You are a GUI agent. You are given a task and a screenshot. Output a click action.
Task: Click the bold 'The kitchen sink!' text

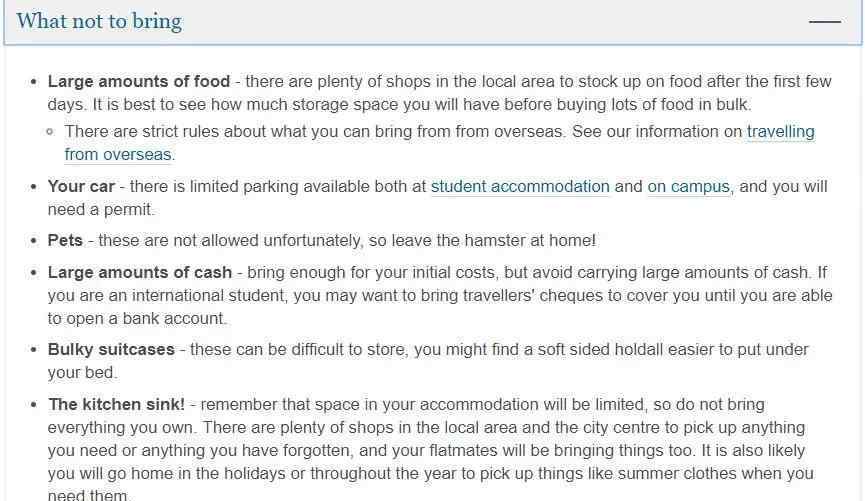[116, 404]
